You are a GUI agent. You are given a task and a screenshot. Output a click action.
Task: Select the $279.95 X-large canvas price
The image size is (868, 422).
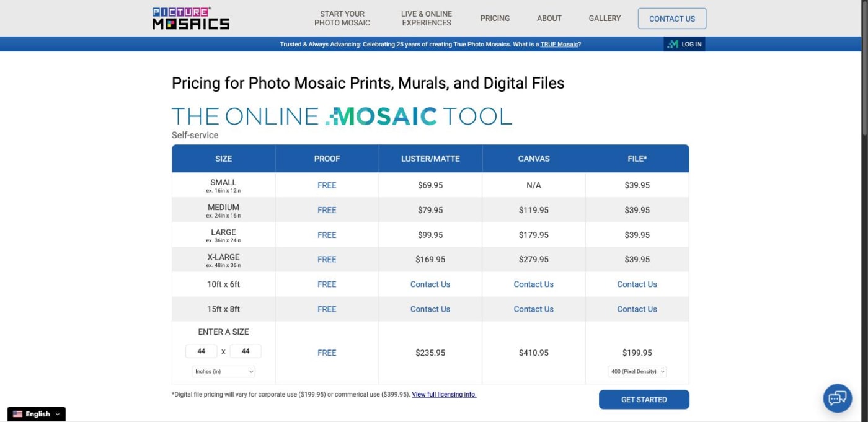[x=534, y=260]
